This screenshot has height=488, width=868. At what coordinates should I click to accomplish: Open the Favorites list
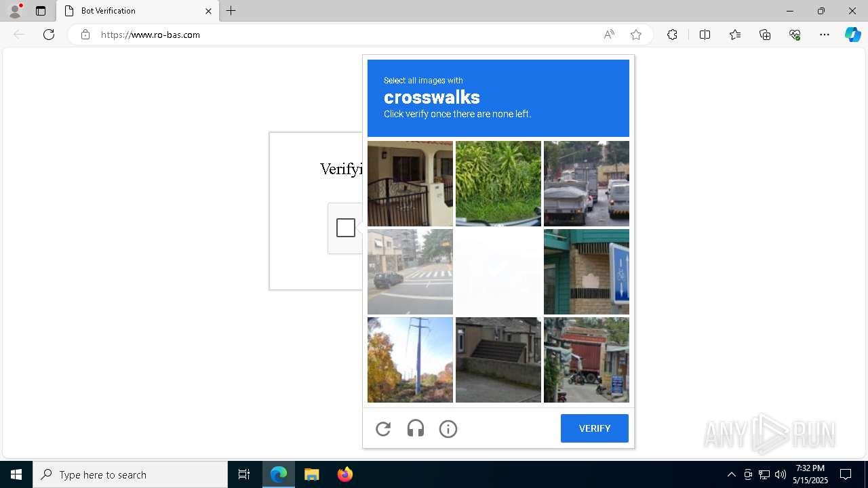[735, 35]
